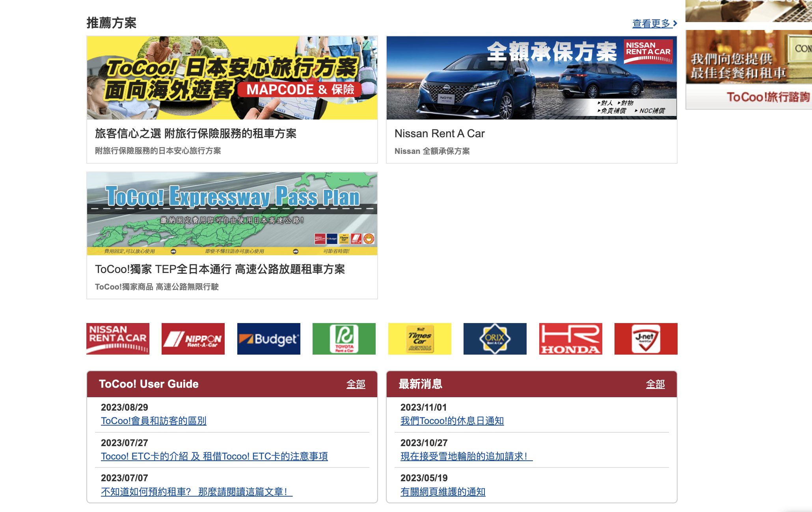Click the Budget rental company logo
812x512 pixels.
268,338
